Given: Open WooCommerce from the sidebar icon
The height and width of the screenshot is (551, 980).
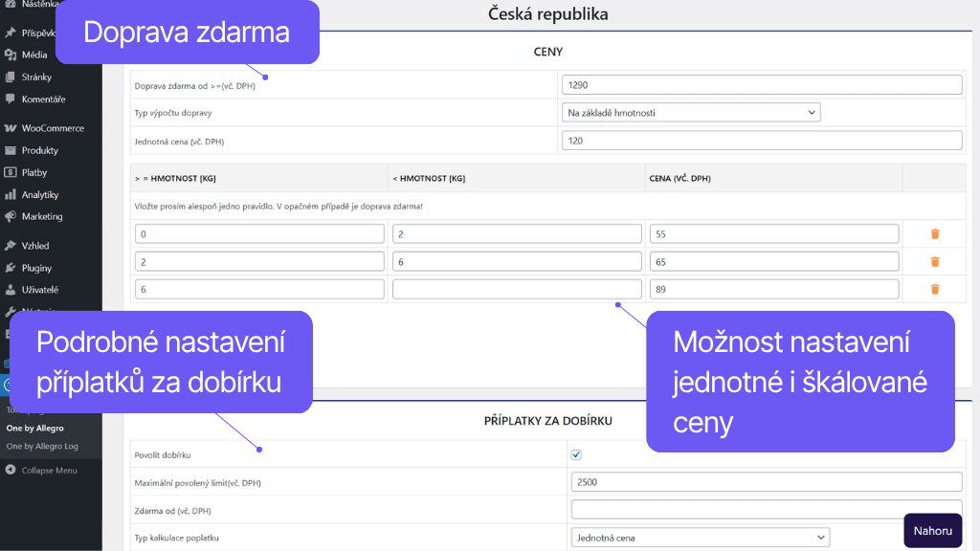Looking at the screenshot, I should click(10, 127).
